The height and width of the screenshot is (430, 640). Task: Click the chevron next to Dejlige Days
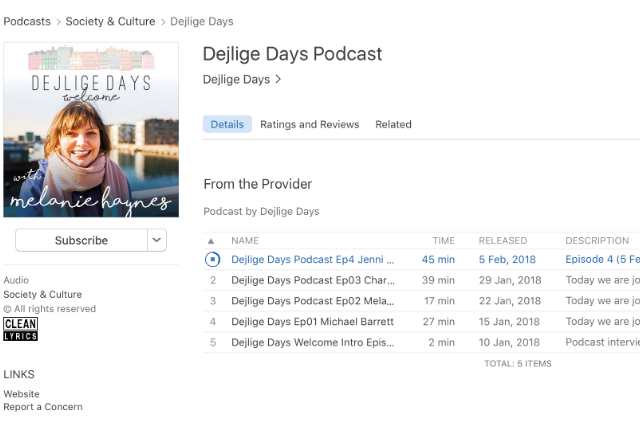point(278,80)
